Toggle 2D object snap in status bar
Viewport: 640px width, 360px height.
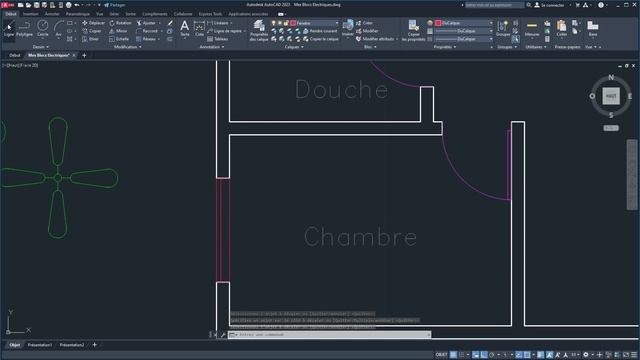[x=527, y=355]
